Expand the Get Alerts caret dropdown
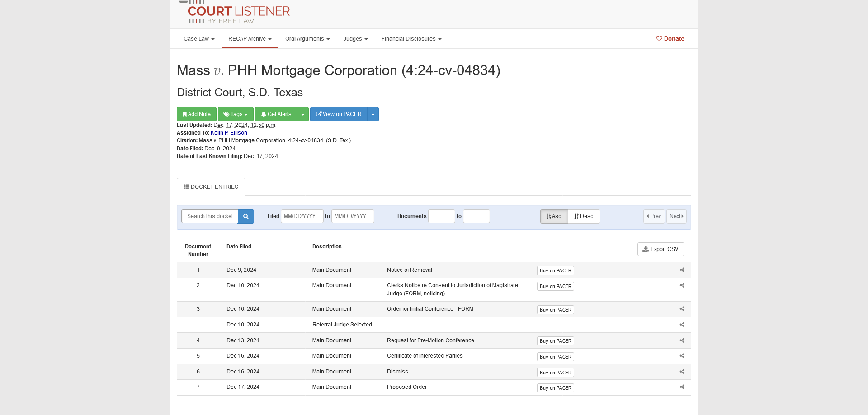868x415 pixels. click(303, 114)
